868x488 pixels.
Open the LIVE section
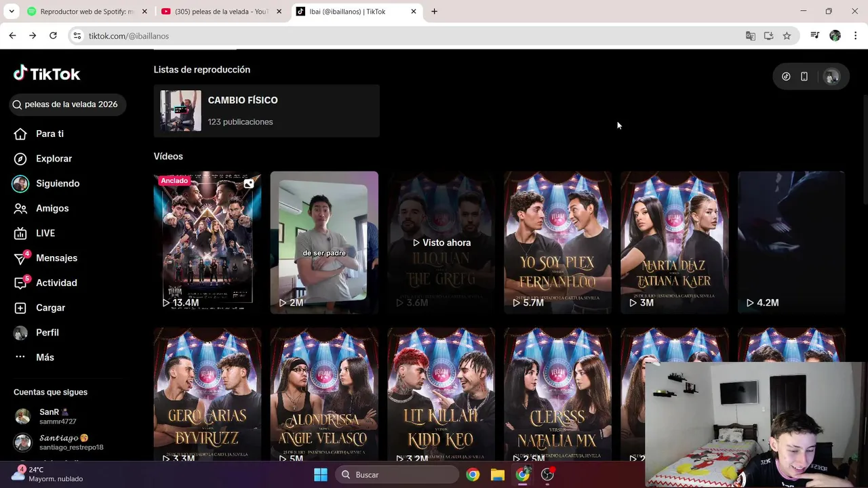tap(35, 233)
